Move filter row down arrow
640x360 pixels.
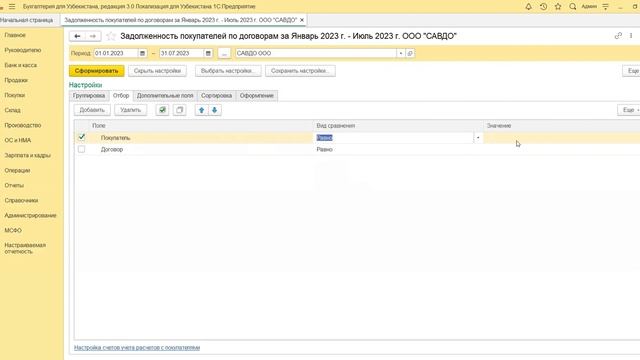pos(215,110)
